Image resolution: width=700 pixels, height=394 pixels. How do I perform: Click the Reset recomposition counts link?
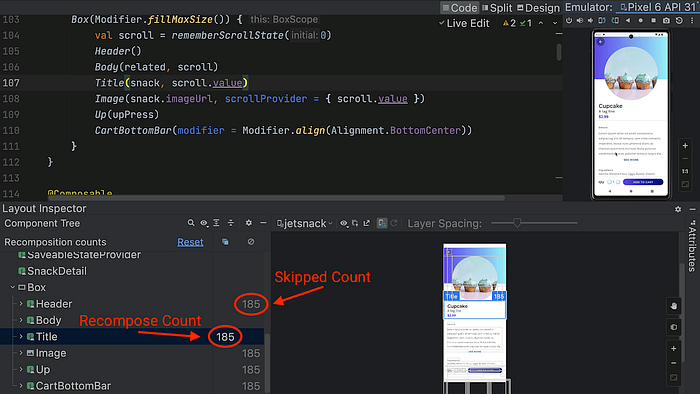[190, 242]
